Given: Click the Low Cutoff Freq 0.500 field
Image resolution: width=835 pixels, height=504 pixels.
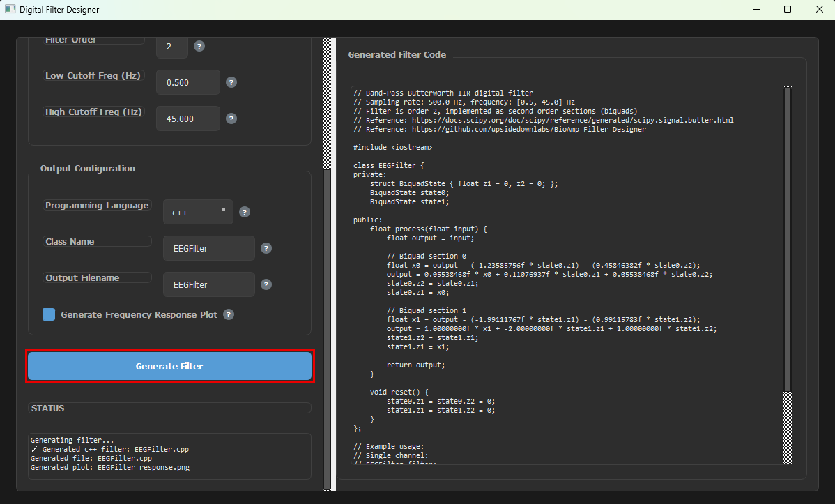Looking at the screenshot, I should pos(188,82).
